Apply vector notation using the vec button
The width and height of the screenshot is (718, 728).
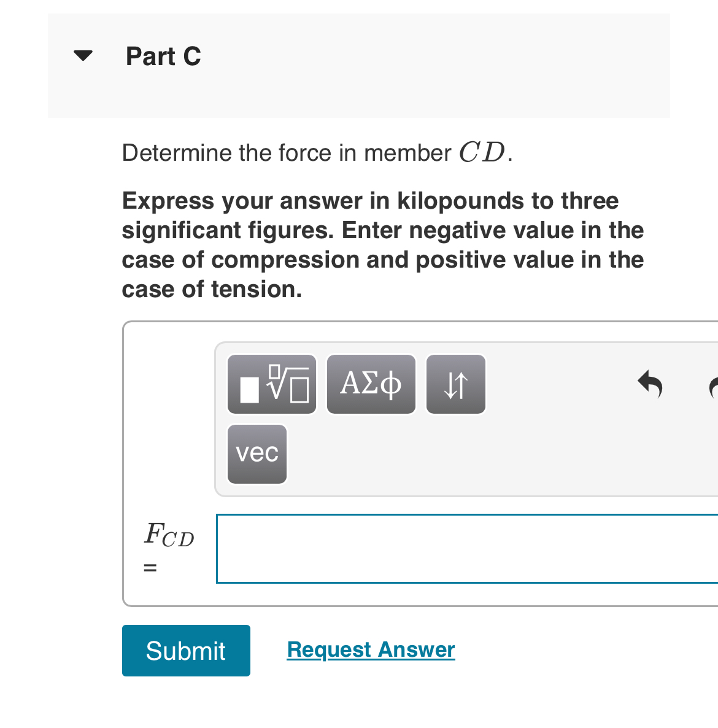257,454
